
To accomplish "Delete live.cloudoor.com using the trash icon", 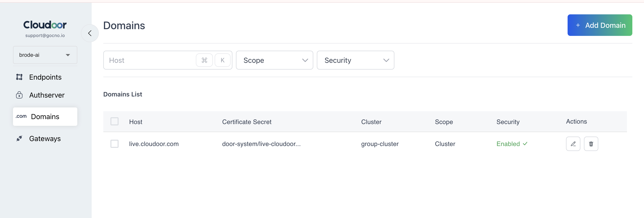I will click(591, 144).
